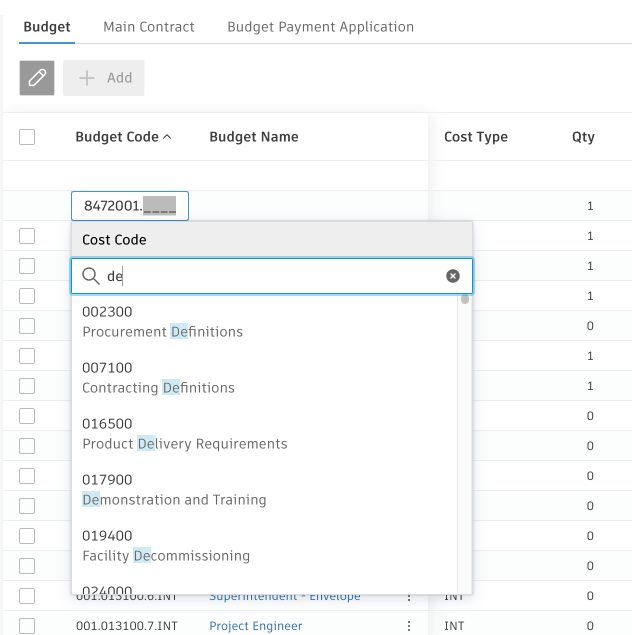Choose 007100 Contracting Definitions

tap(265, 378)
